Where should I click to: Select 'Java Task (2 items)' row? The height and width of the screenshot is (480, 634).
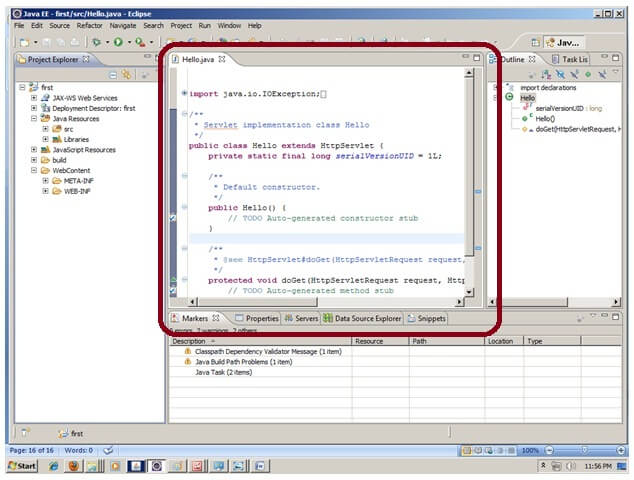coord(224,372)
